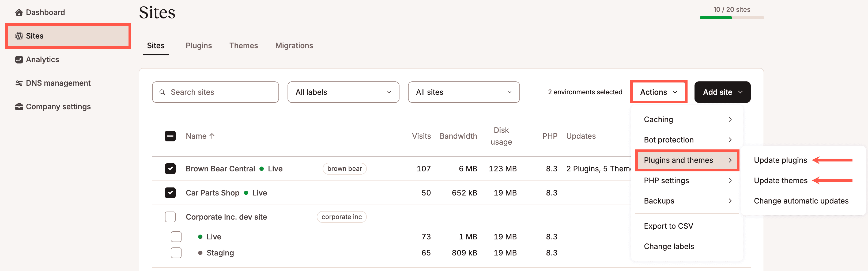Choose Export to CSV
This screenshot has height=271, width=868.
tap(668, 226)
